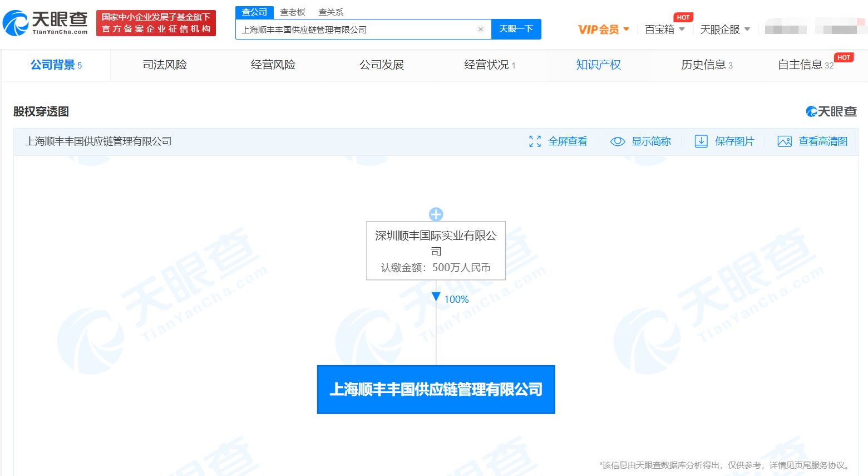Select the 深圳顺丰国际实业有限公司 shareholder node
Image resolution: width=868 pixels, height=476 pixels.
click(x=436, y=251)
